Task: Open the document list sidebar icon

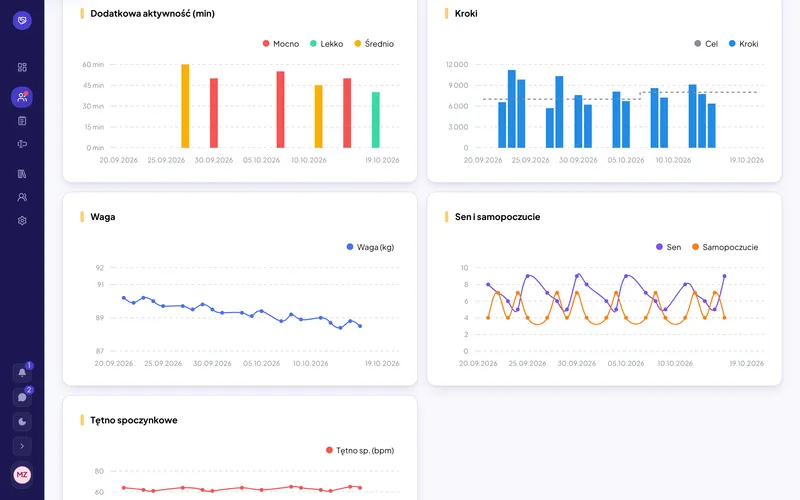Action: tap(22, 121)
